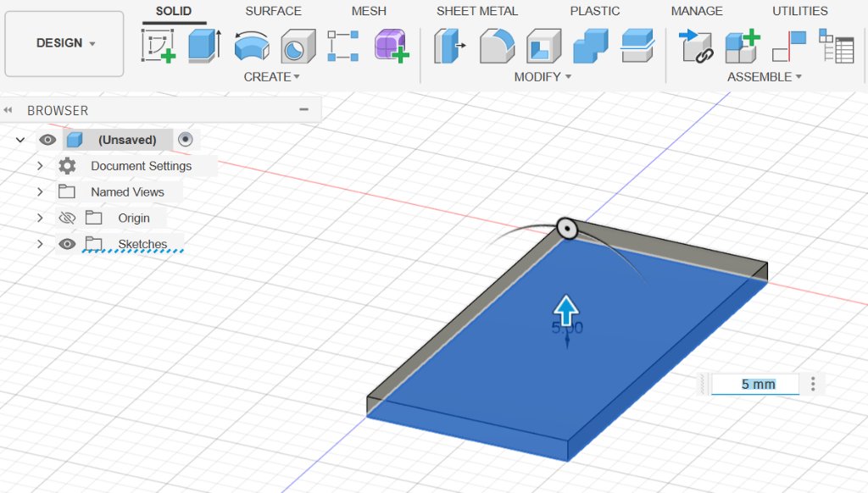Expand the Named Views node

pyautogui.click(x=40, y=192)
